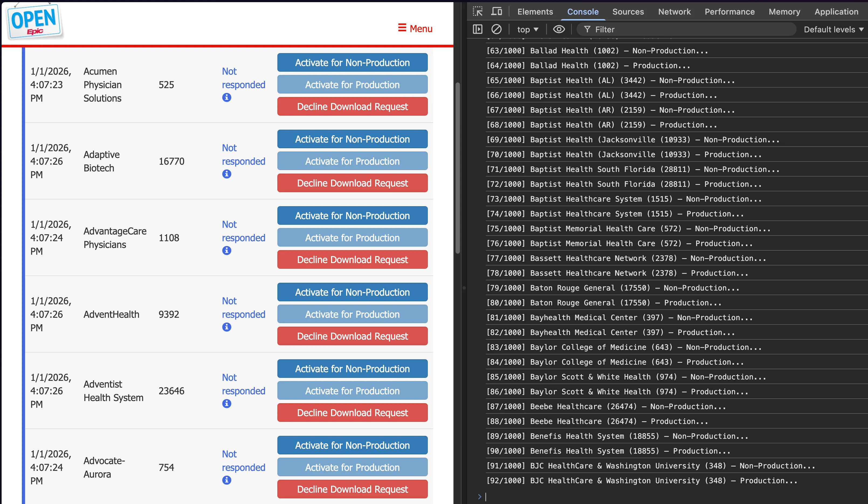Click Not responded link for Acumen Physician Solutions
Image resolution: width=868 pixels, height=504 pixels.
click(243, 78)
